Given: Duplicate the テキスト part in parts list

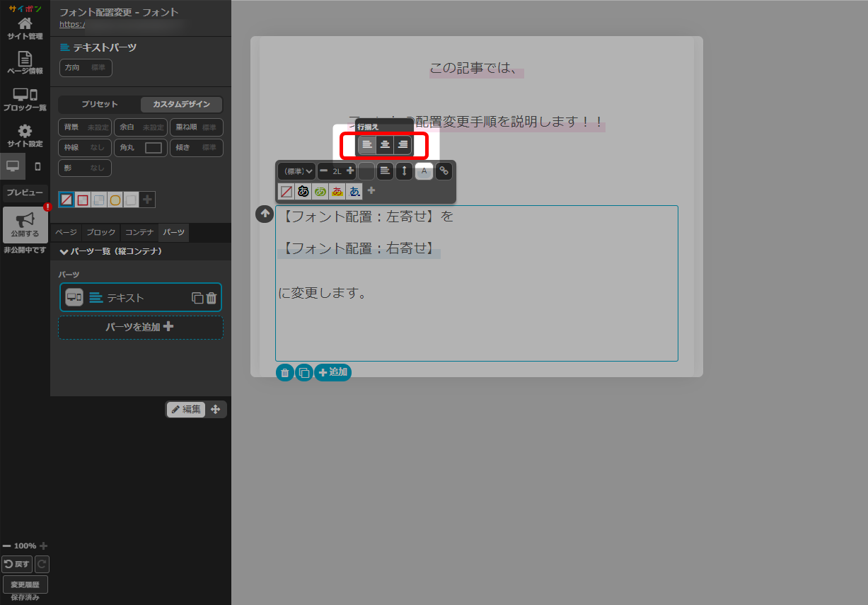Looking at the screenshot, I should click(197, 298).
